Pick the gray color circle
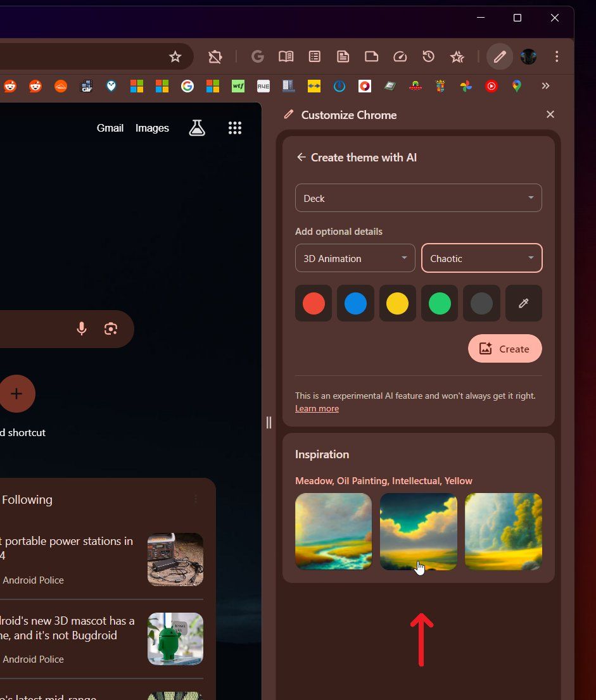This screenshot has height=700, width=596. click(481, 303)
